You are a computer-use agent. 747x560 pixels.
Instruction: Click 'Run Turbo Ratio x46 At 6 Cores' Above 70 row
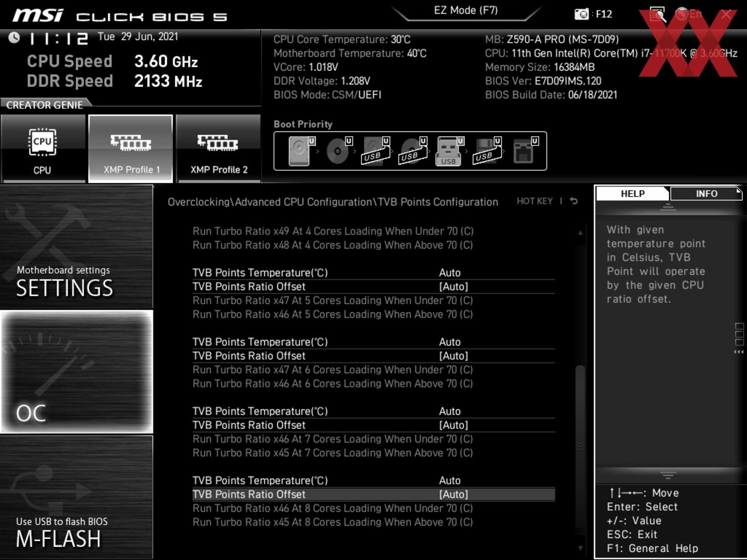[333, 383]
